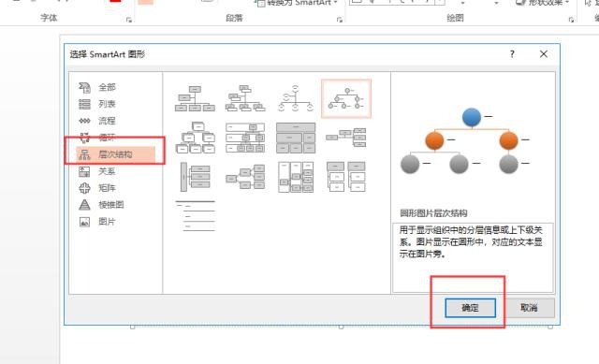Screen dimensions: 599x364
Task: Pick the Table Hierarchy layout with solid gray blocks
Action: [x=296, y=138]
